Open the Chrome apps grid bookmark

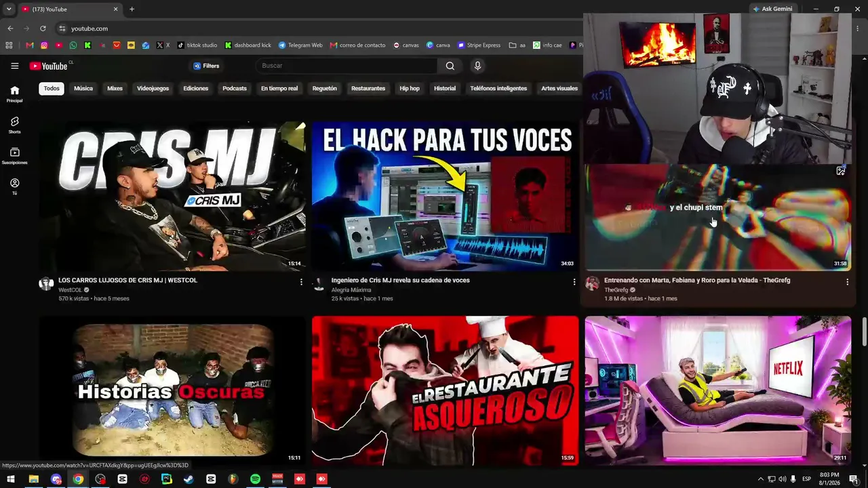point(9,45)
